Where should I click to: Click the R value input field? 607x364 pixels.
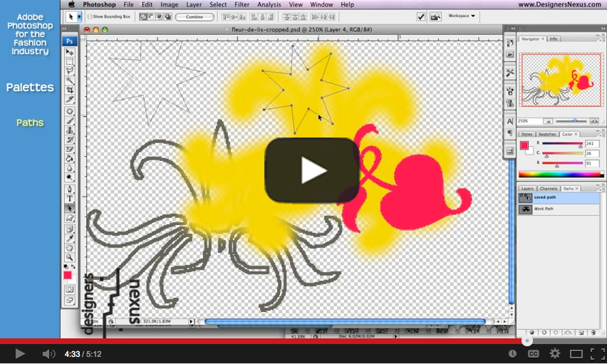tap(592, 144)
